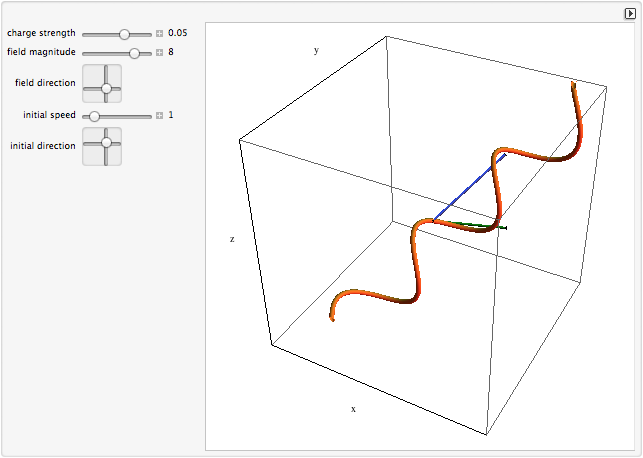643x458 pixels.
Task: Click the initial direction 2D slider pad
Action: (x=102, y=146)
